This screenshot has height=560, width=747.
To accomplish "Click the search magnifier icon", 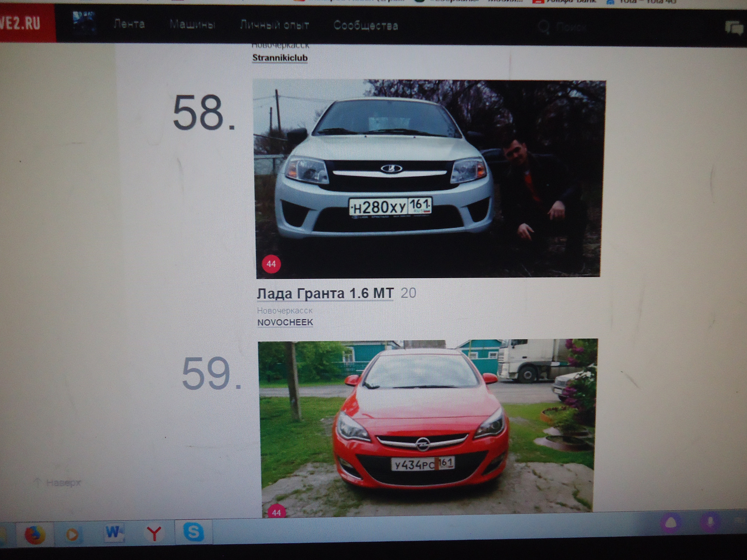I will tap(544, 27).
